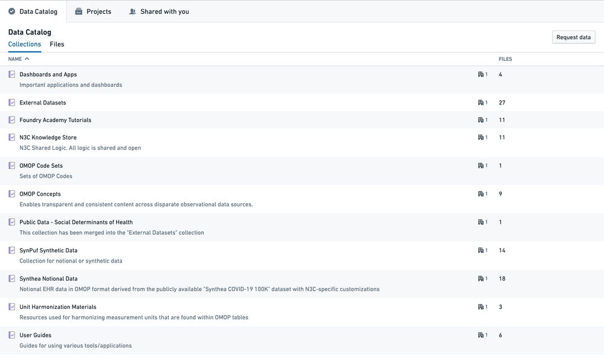Screen dimensions: 604x364
Task: Sort by the FILES column header
Action: tap(505, 59)
